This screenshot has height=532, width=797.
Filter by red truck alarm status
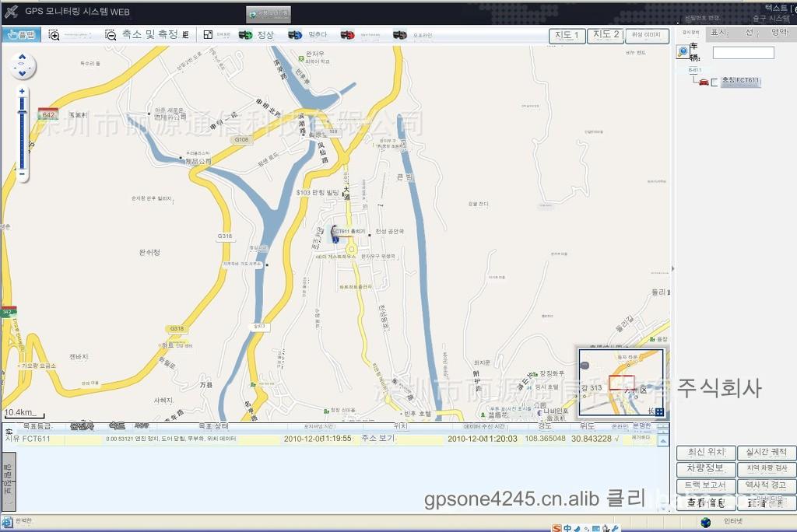[x=347, y=35]
